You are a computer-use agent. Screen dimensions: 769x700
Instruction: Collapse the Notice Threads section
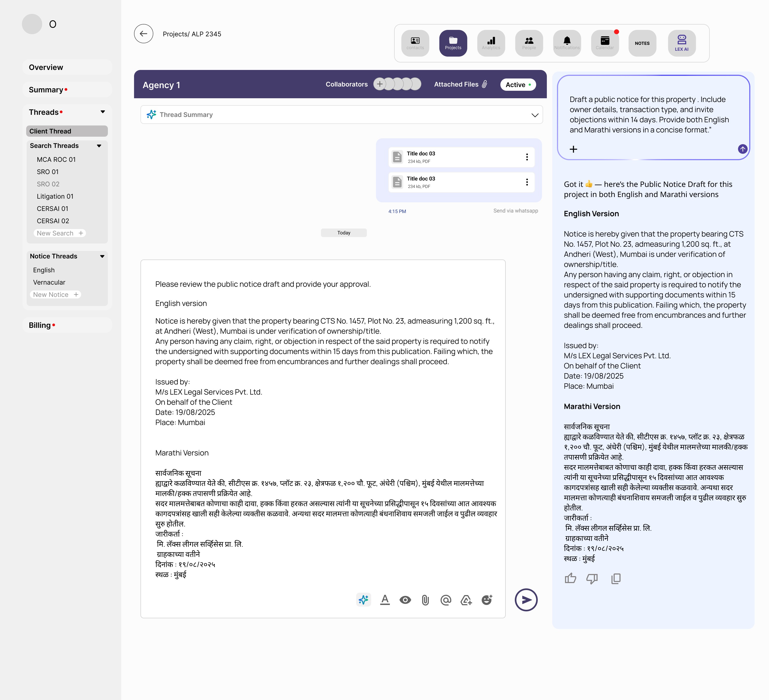point(102,256)
